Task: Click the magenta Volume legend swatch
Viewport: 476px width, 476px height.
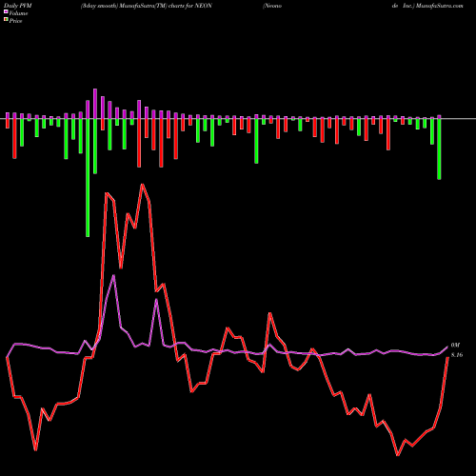Action: click(6, 12)
